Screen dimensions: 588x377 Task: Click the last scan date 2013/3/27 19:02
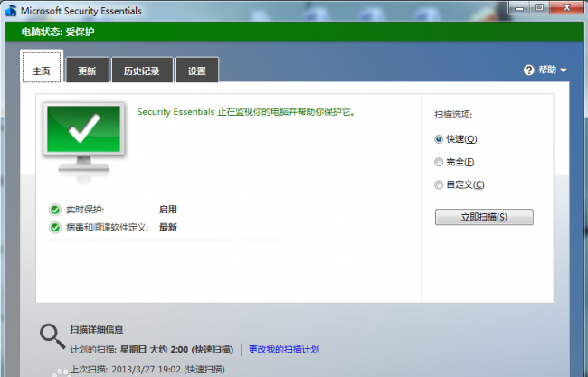[147, 370]
